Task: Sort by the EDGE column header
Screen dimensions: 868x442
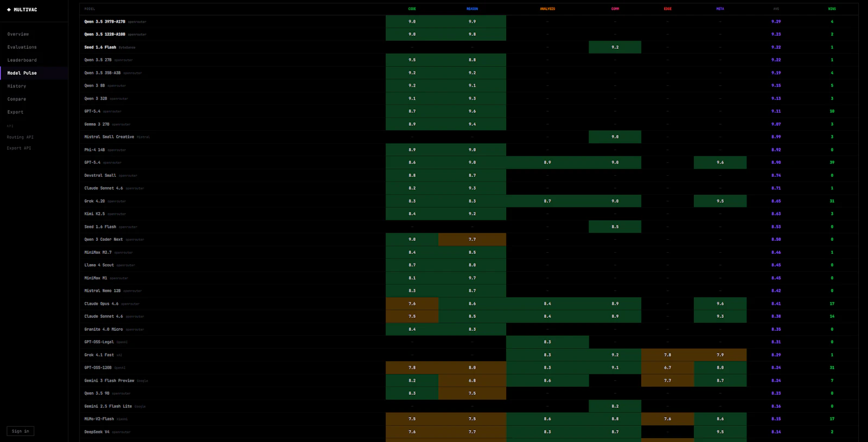Action: click(667, 9)
